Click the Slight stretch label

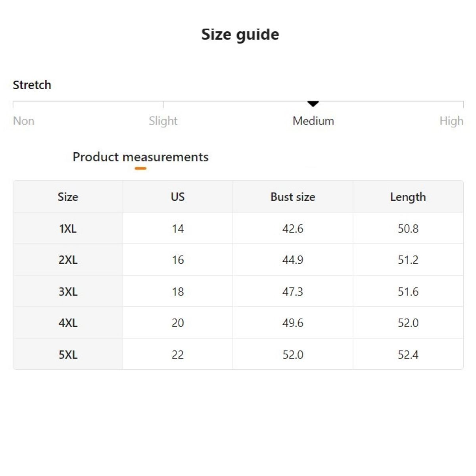tap(163, 121)
